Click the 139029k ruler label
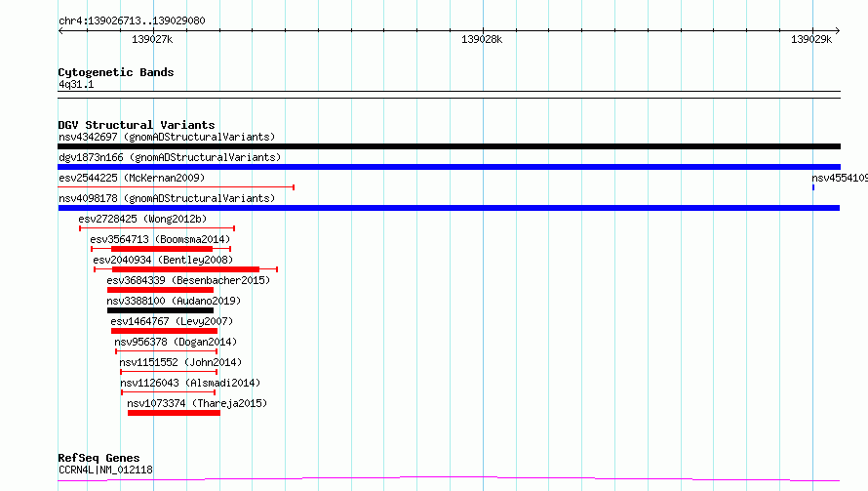 [811, 39]
